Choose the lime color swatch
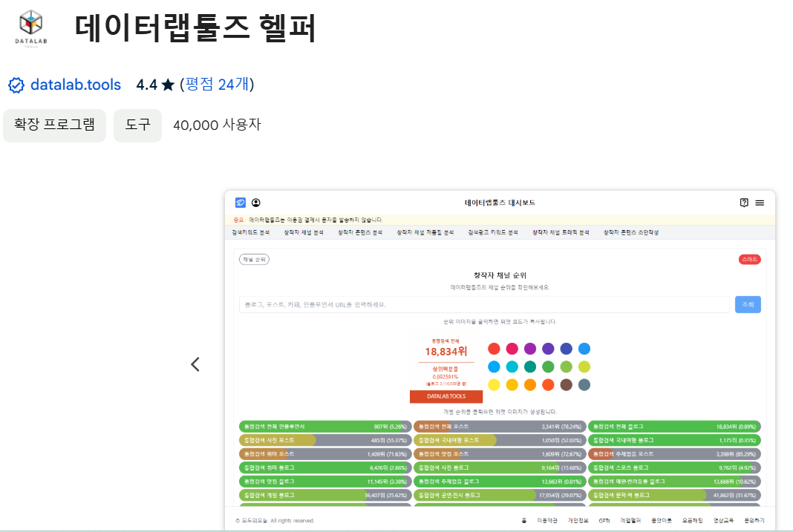 [x=584, y=367]
